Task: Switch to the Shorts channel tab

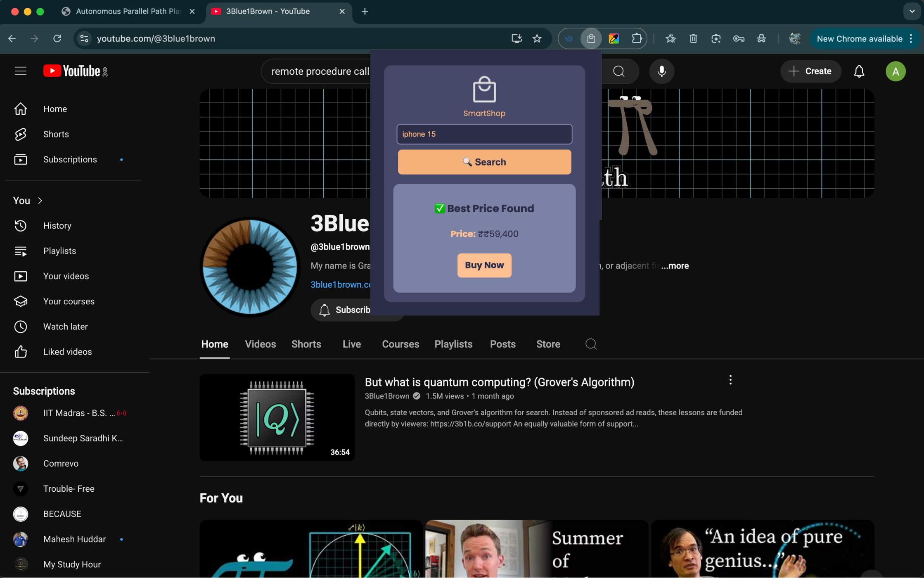Action: point(306,344)
